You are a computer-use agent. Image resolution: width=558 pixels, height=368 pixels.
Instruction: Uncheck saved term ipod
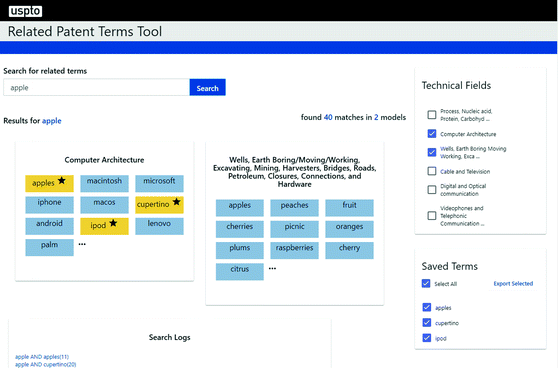point(427,338)
